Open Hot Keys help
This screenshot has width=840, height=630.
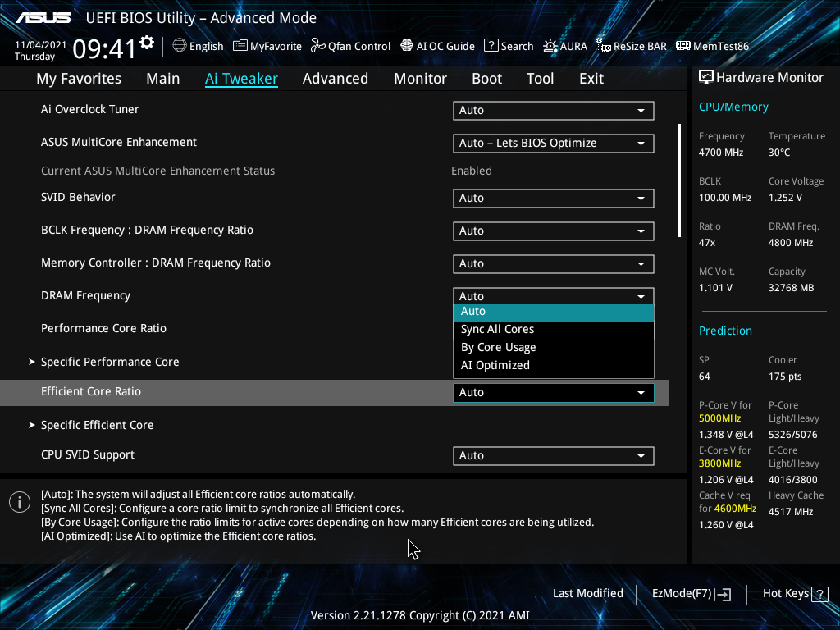795,594
